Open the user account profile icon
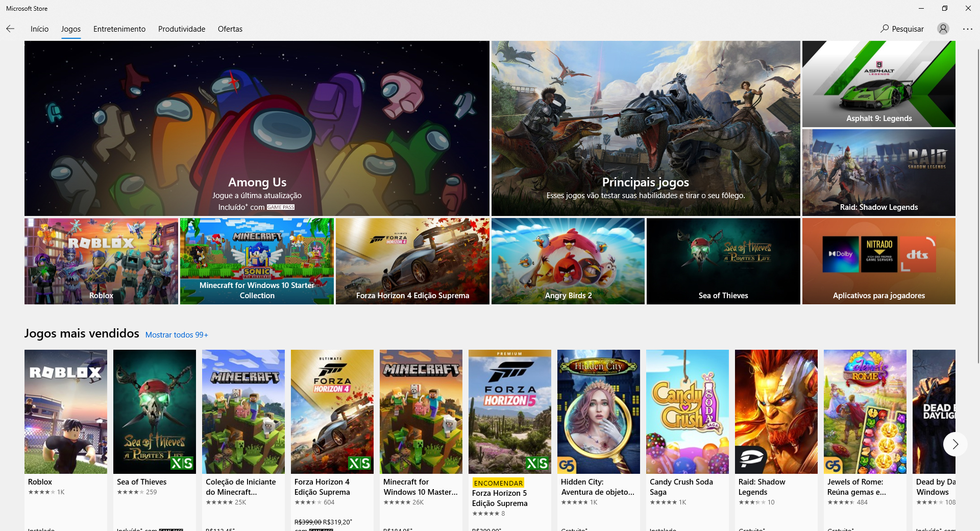 tap(943, 29)
